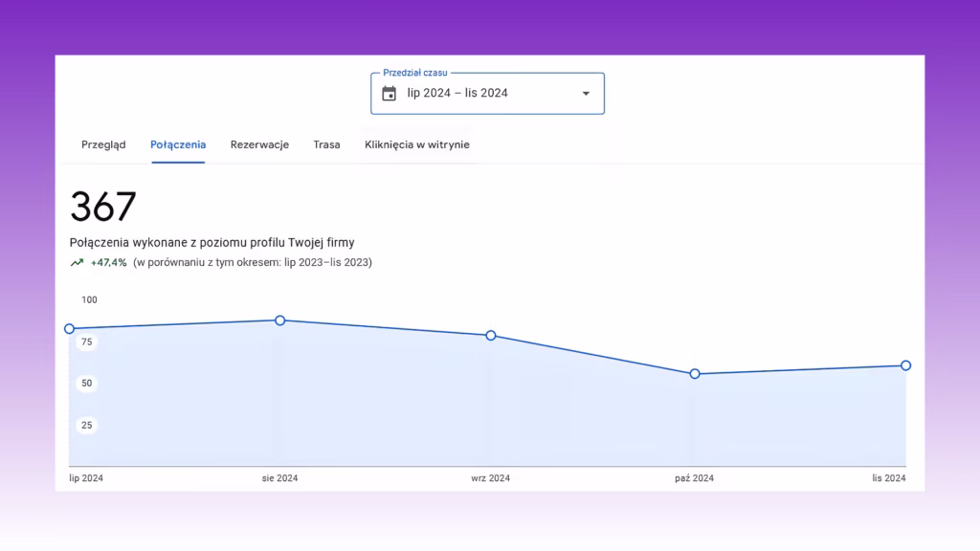
Task: Click the 75 y-axis label
Action: pos(87,342)
